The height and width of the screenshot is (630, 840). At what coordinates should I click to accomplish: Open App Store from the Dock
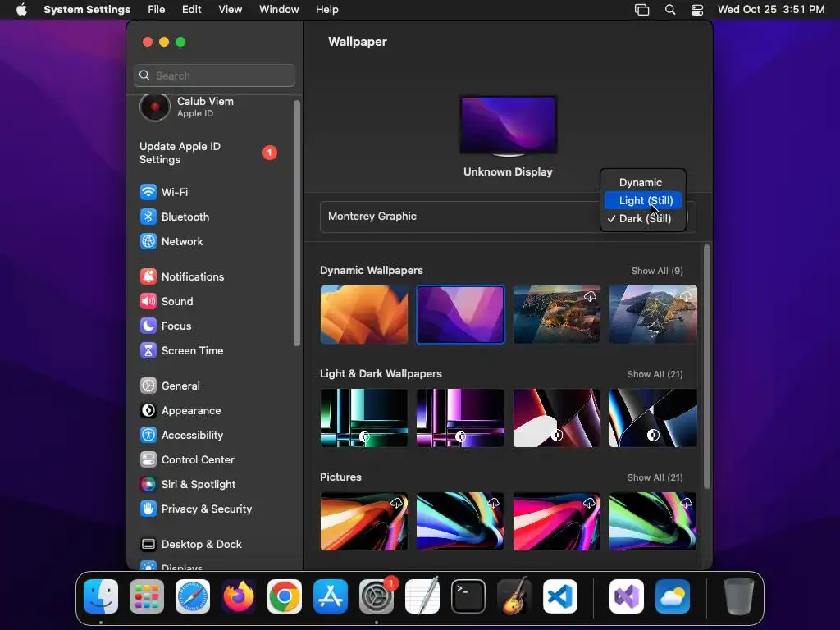click(331, 596)
